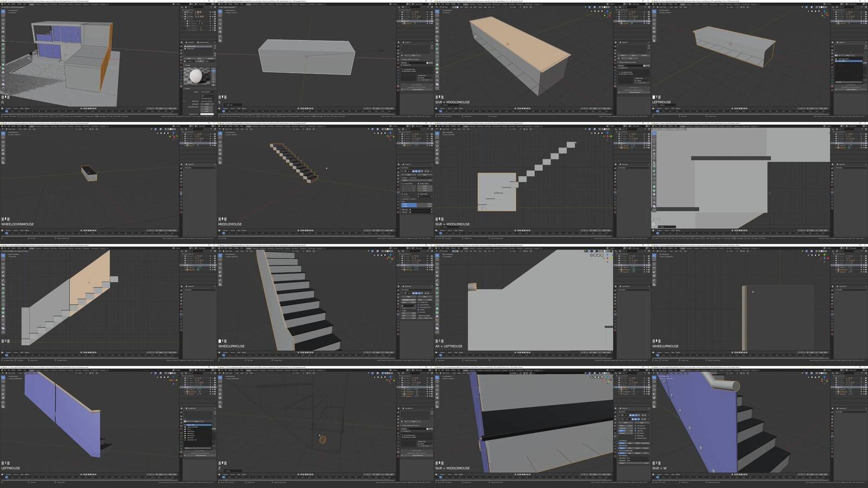Switch to Layout workspace tab in 'Shift + W' frame
The image size is (868, 488).
tap(682, 370)
